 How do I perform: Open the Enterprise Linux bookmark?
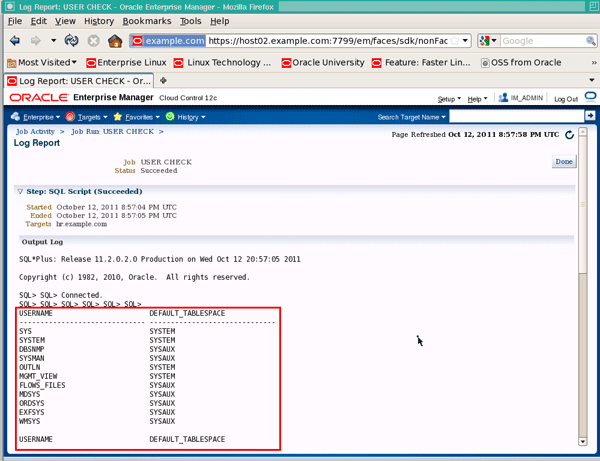pyautogui.click(x=127, y=62)
